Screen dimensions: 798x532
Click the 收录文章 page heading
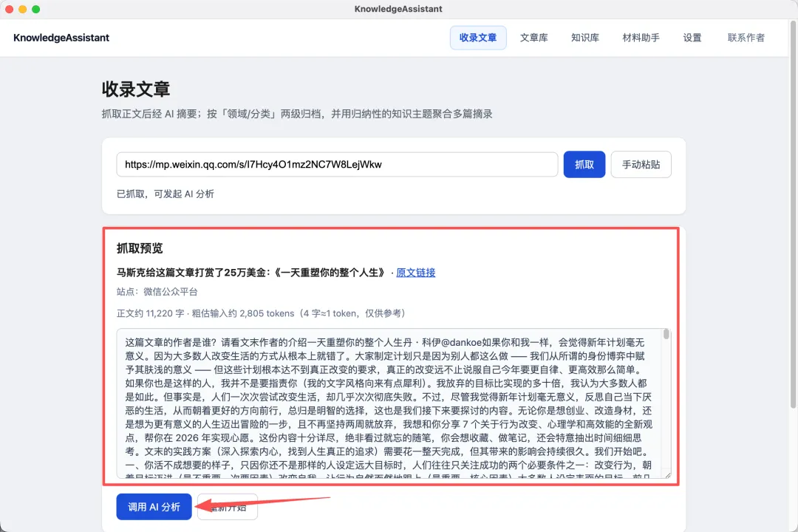(136, 89)
